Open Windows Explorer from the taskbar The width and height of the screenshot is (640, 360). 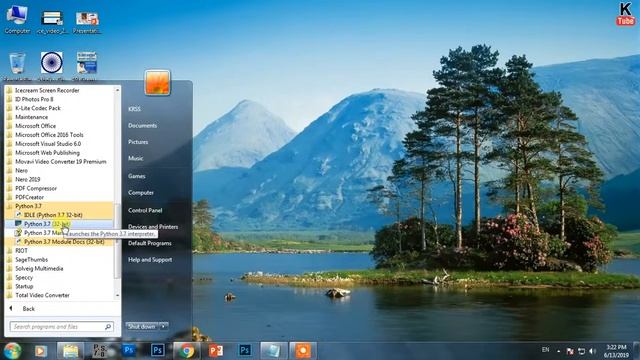[70, 351]
